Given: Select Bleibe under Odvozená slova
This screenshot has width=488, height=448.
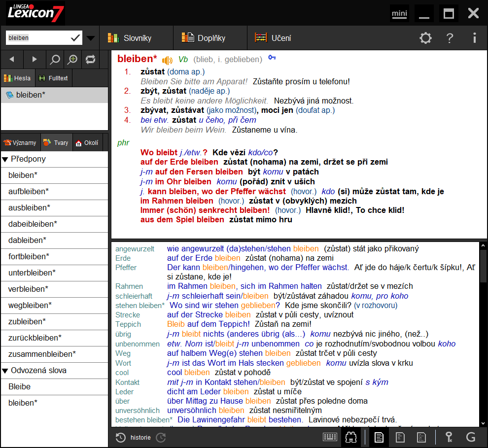Looking at the screenshot, I should point(54,387).
